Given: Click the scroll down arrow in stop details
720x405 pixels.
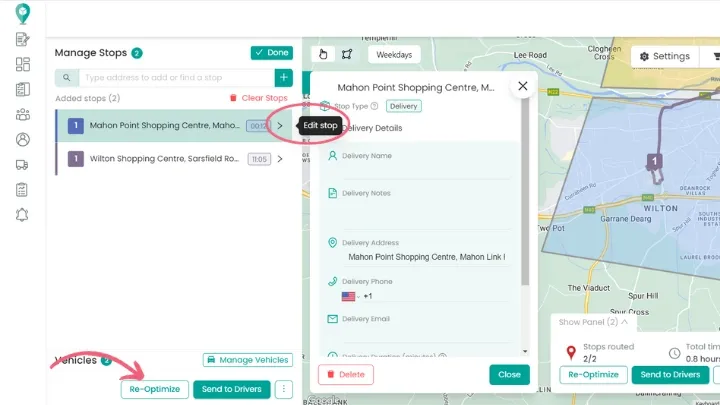Looking at the screenshot, I should coord(525,352).
